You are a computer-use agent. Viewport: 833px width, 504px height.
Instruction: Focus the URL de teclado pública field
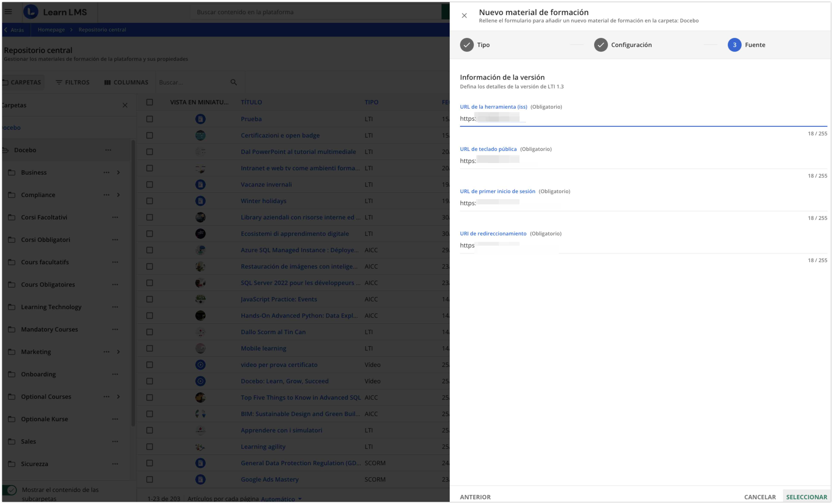tap(643, 161)
